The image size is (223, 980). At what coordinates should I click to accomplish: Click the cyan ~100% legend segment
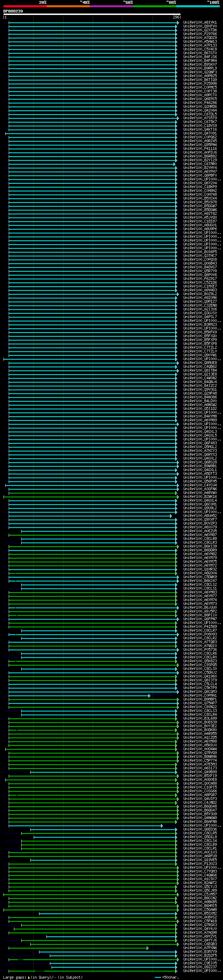198,6
